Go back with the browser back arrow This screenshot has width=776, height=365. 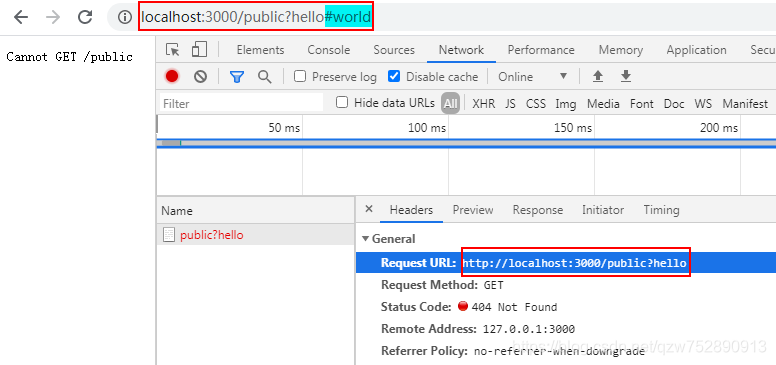tap(20, 17)
